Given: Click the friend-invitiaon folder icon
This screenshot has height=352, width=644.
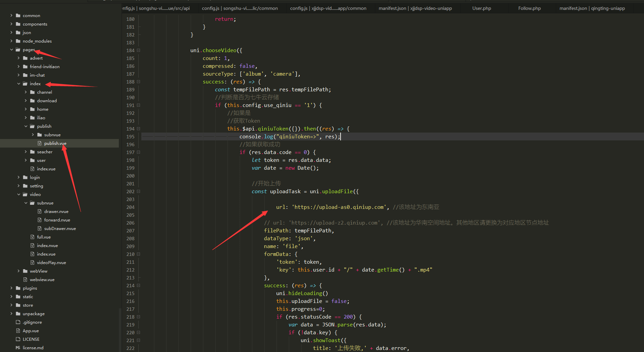Looking at the screenshot, I should [x=25, y=66].
